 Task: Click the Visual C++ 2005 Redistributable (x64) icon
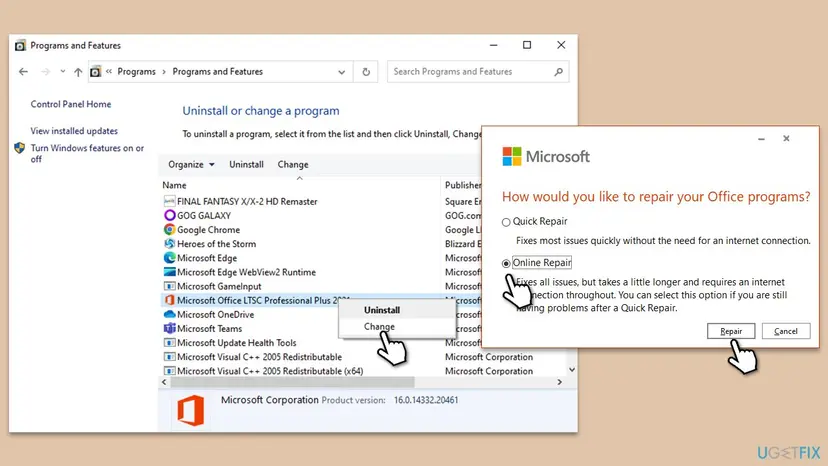click(169, 371)
